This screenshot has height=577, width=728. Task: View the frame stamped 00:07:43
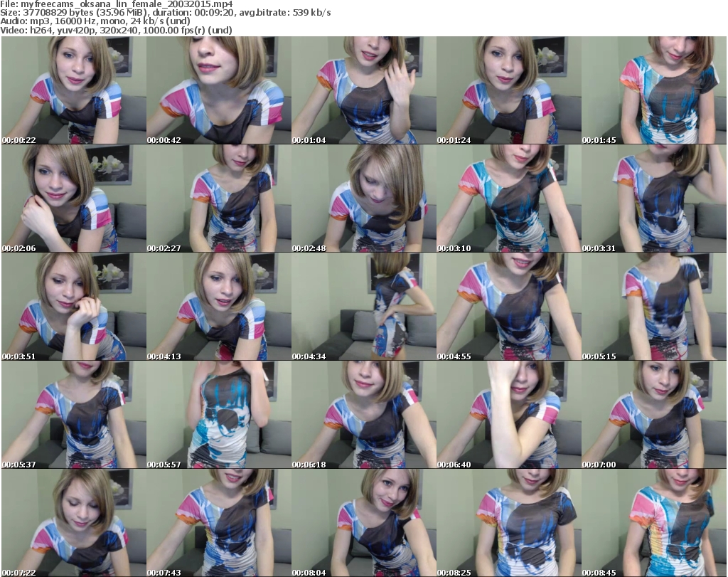click(219, 523)
